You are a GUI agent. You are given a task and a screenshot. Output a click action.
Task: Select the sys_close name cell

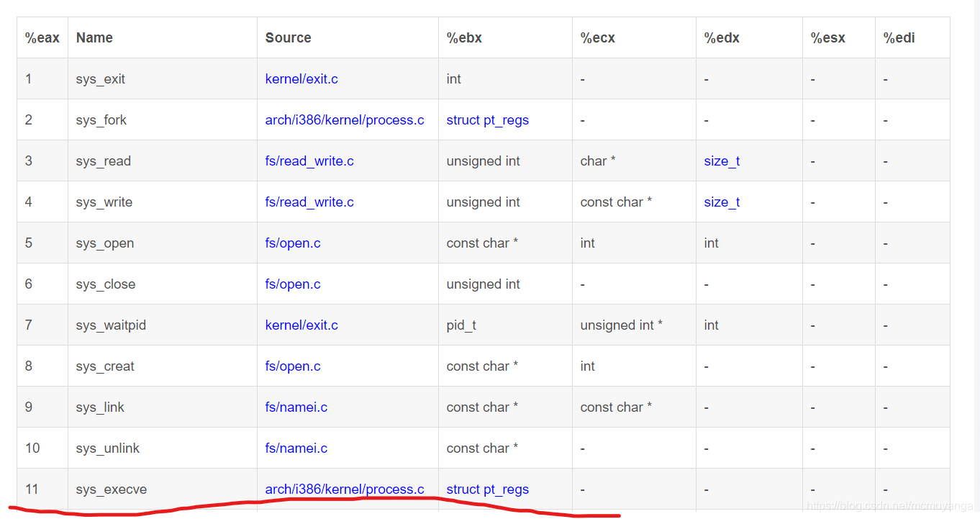[163, 284]
